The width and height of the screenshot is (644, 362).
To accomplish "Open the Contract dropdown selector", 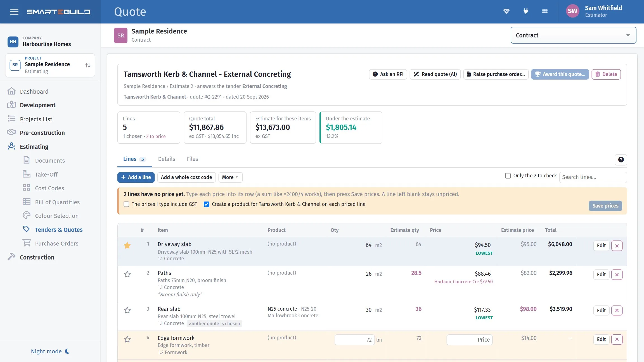I will 573,35.
